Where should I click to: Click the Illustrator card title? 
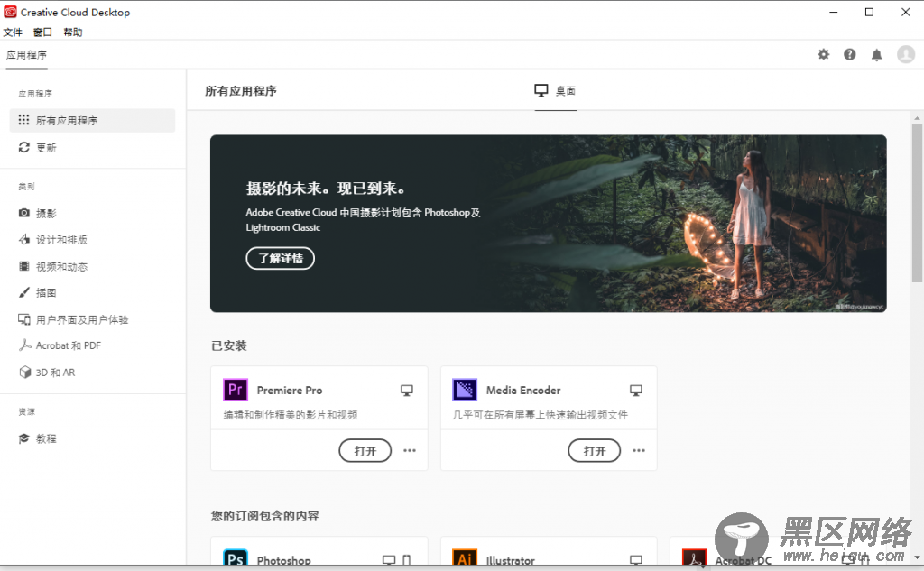(511, 560)
